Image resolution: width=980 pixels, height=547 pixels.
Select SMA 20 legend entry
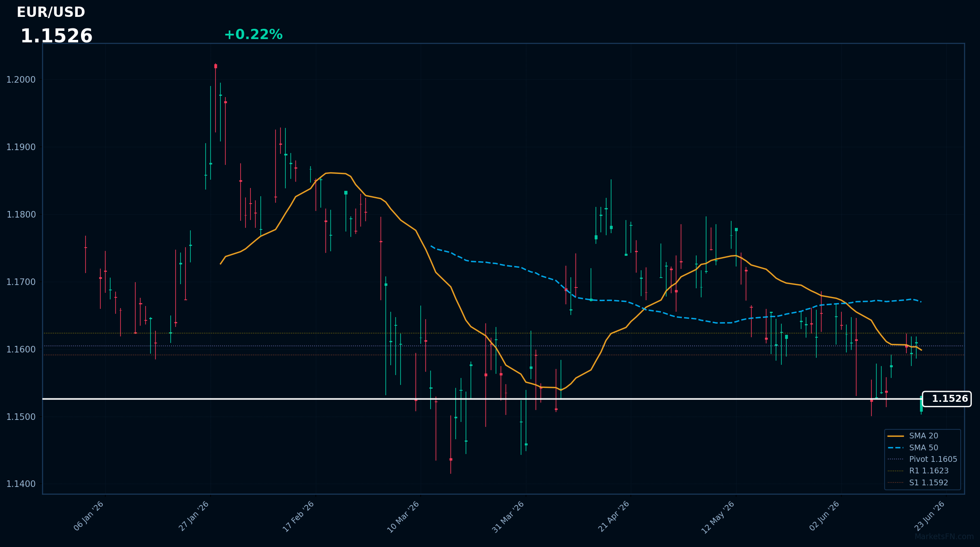[913, 436]
